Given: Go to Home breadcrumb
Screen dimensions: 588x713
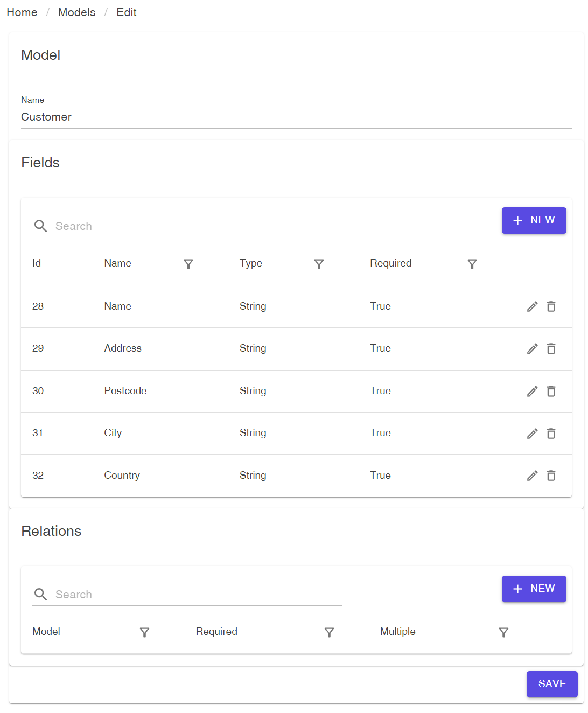Looking at the screenshot, I should [x=22, y=12].
